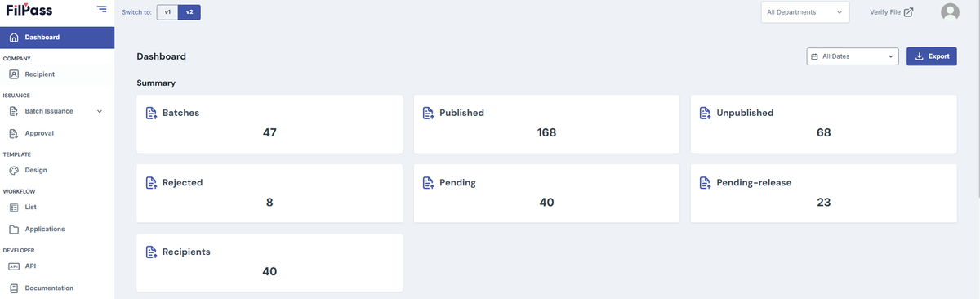Open the user avatar profile icon

tap(950, 12)
